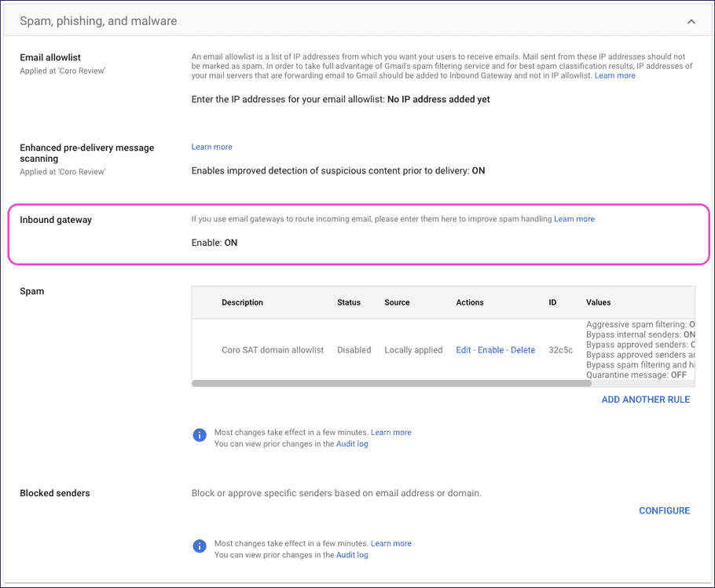
Task: Click Learn more under Enhanced pre-delivery message scanning
Action: click(x=211, y=146)
